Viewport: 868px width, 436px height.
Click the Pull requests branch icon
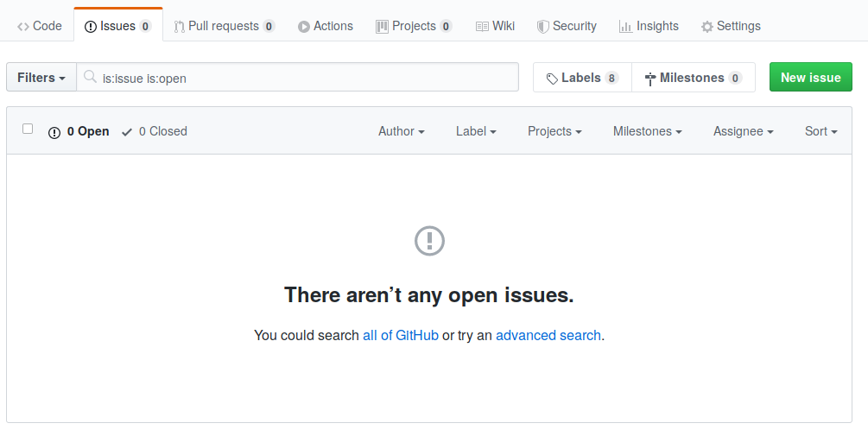click(179, 27)
